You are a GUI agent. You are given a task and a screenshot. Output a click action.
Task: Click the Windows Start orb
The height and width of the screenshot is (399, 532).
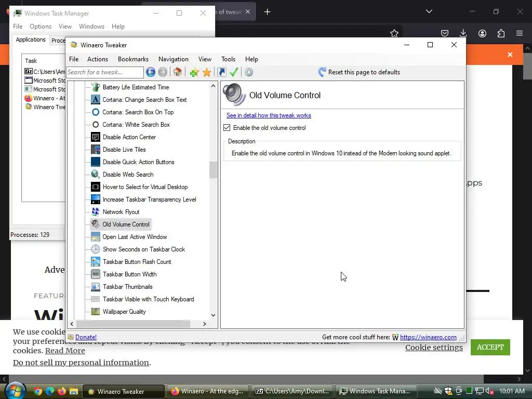[x=16, y=391]
